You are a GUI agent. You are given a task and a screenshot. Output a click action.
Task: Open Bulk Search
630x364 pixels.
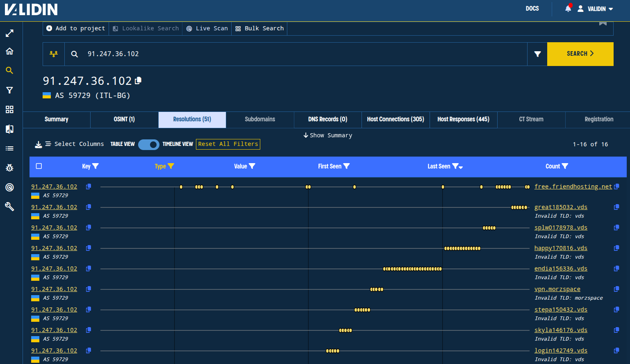(x=259, y=28)
